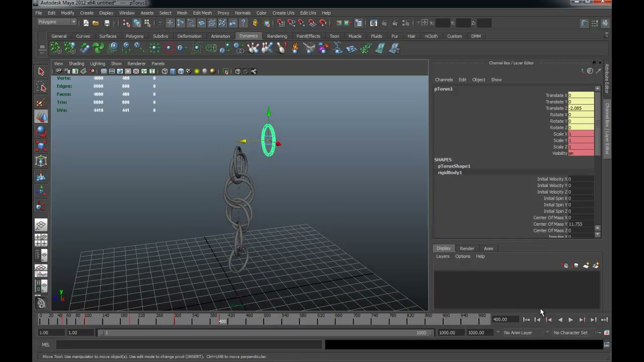Click the current frame 400.00 field
The height and width of the screenshot is (362, 644).
[x=505, y=320]
